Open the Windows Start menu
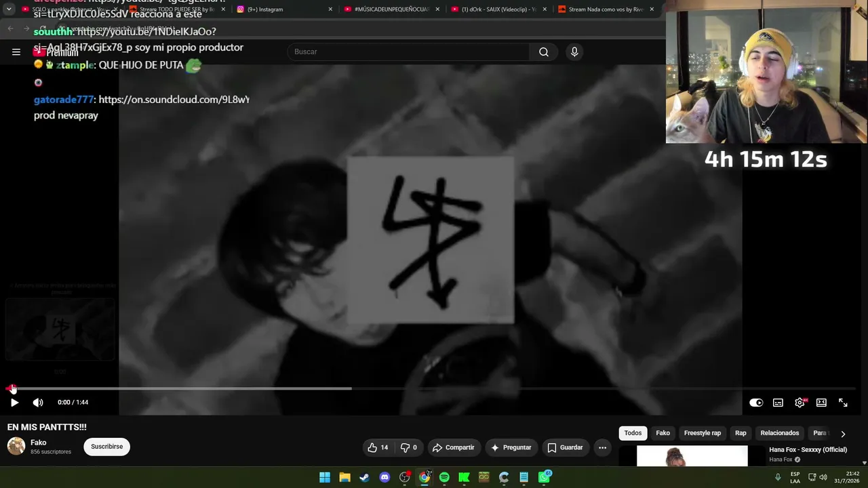The height and width of the screenshot is (488, 868). [325, 477]
